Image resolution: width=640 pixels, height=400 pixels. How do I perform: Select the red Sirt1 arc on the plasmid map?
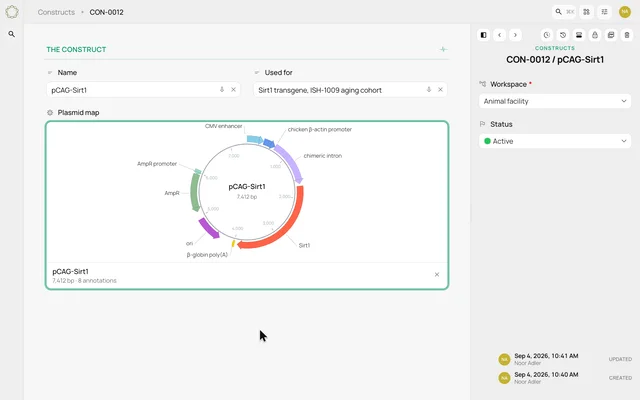click(x=288, y=227)
